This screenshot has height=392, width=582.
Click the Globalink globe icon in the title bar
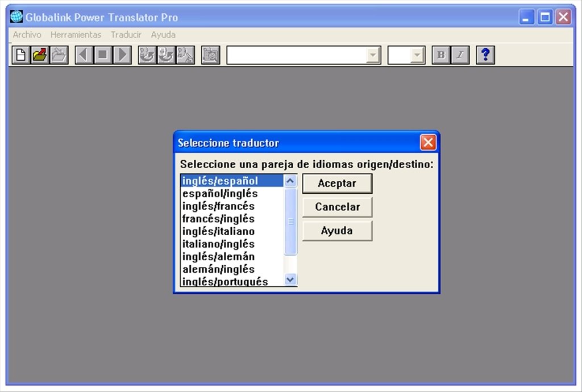tap(16, 16)
